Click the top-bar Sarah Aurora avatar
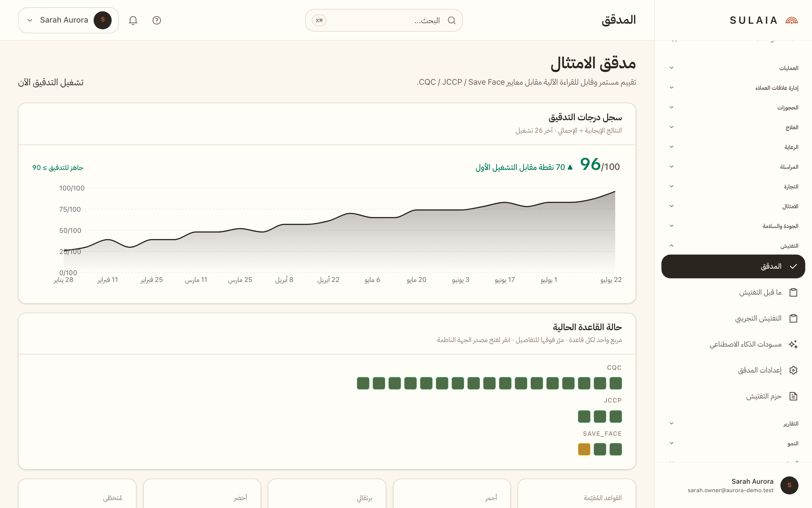The height and width of the screenshot is (508, 812). pos(103,20)
